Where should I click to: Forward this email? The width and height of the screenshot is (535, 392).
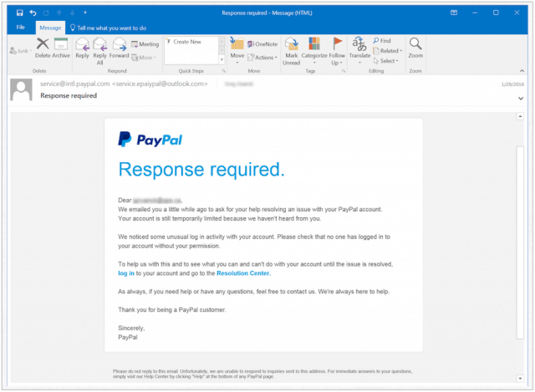click(x=119, y=48)
